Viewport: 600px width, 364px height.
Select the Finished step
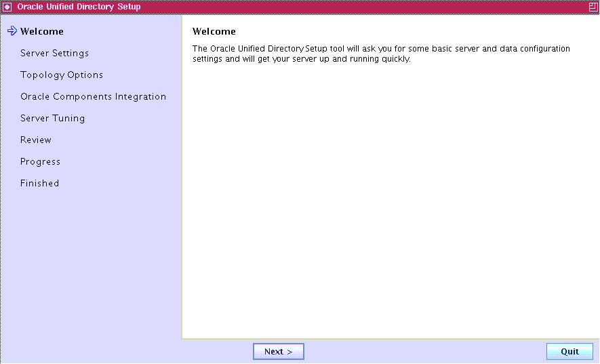pos(39,183)
